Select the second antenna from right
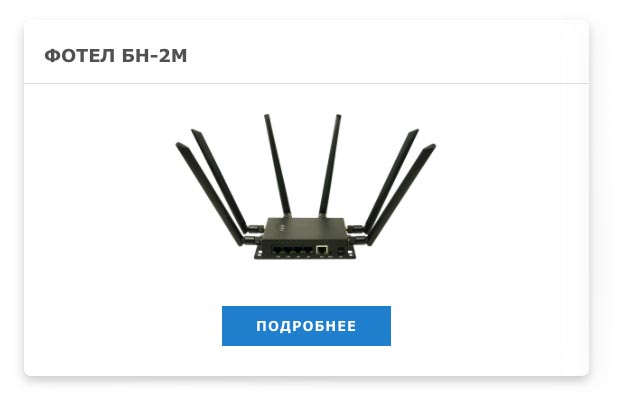619x413 pixels. (391, 178)
